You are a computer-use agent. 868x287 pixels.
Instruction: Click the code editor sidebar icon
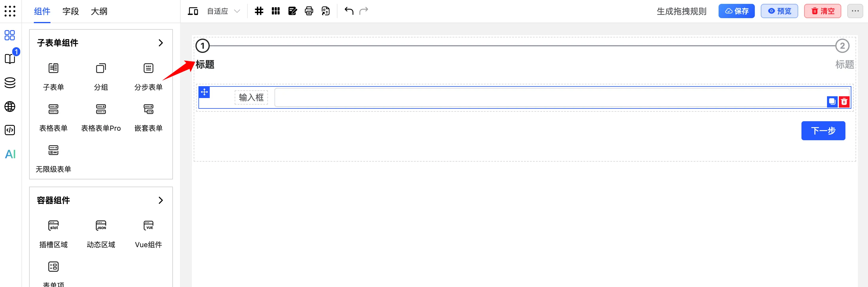tap(10, 130)
